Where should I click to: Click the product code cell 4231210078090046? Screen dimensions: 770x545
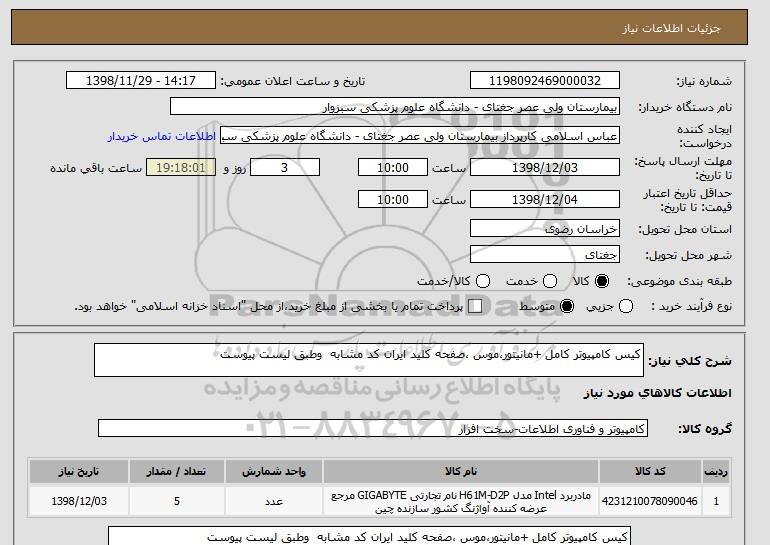click(650, 501)
